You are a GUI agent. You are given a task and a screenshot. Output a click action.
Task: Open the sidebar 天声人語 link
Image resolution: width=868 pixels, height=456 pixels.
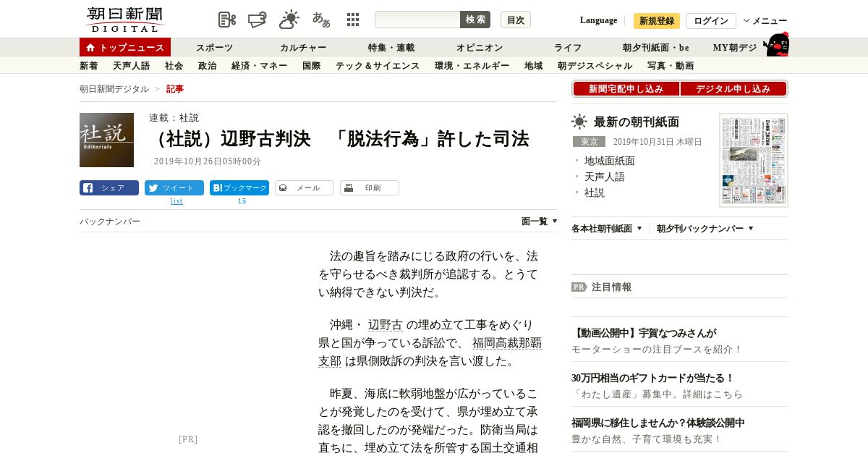pyautogui.click(x=605, y=177)
